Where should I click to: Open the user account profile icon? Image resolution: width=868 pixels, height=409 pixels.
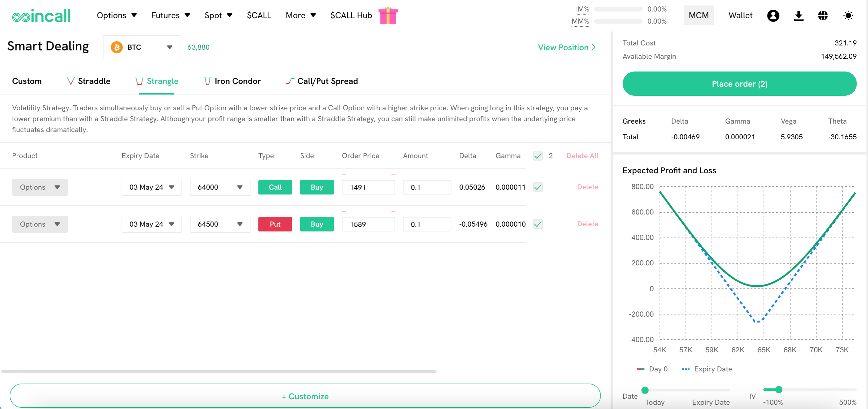tap(773, 15)
